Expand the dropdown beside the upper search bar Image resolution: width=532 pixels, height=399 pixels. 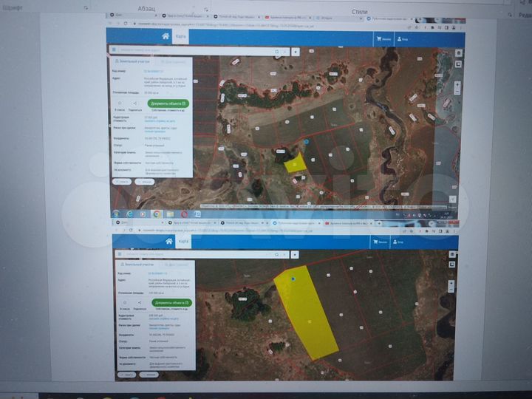tap(296, 52)
